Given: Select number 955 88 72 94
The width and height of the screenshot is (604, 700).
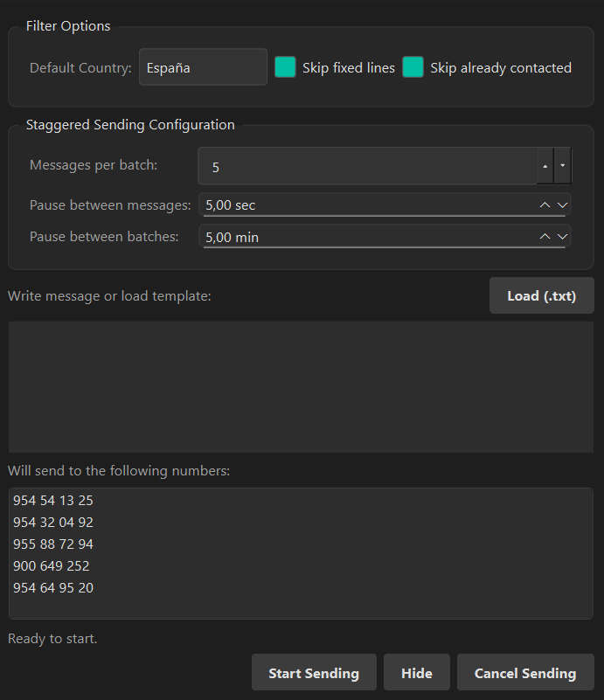Looking at the screenshot, I should point(53,544).
